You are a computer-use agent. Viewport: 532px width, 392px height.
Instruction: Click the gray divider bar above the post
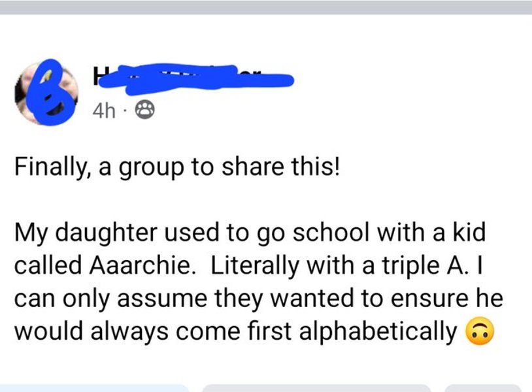pos(266,7)
